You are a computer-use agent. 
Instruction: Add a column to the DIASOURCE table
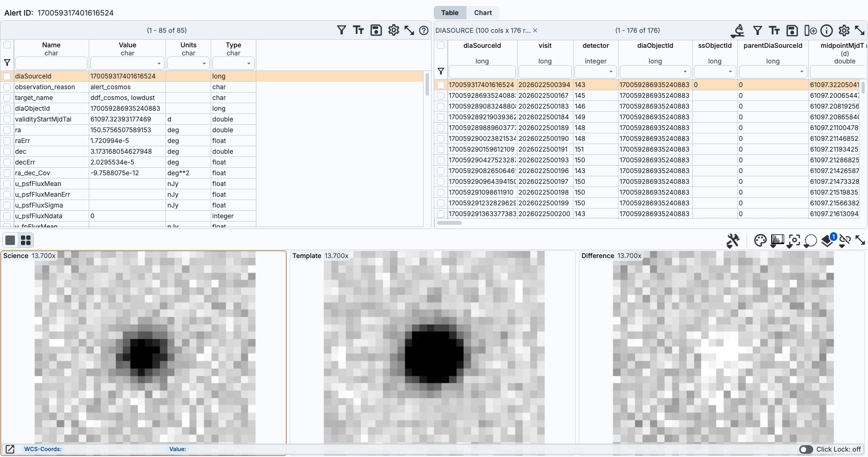tap(810, 30)
